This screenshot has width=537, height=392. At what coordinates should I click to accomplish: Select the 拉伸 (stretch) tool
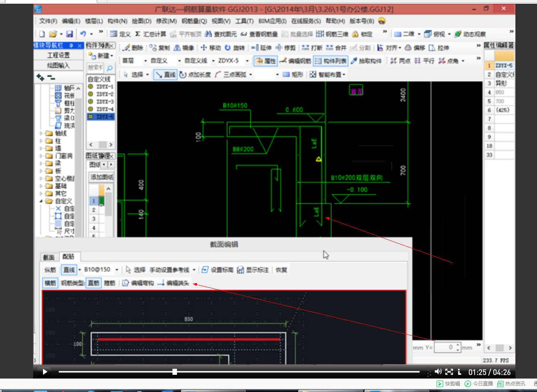(x=439, y=48)
